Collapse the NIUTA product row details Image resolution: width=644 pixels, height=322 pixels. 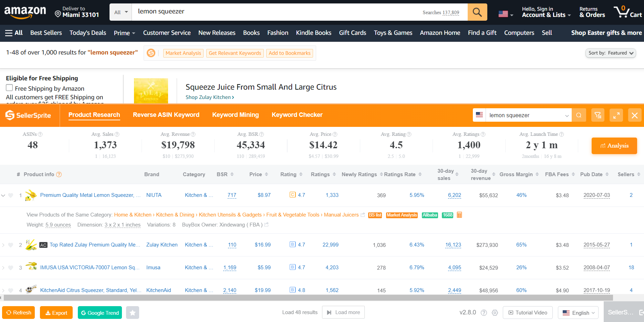point(3,195)
